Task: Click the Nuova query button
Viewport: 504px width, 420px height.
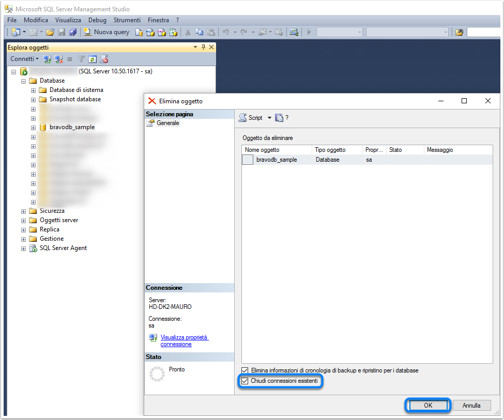Action: [x=106, y=32]
